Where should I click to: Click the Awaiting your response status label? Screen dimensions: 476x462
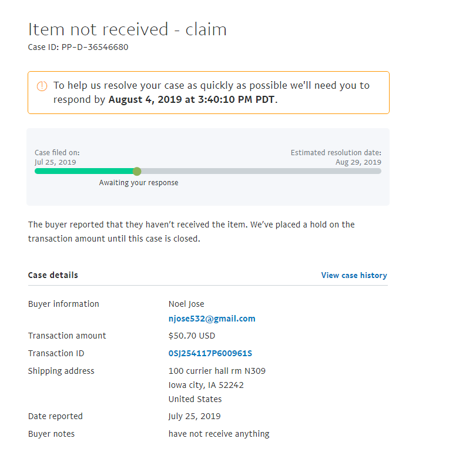[x=139, y=183]
